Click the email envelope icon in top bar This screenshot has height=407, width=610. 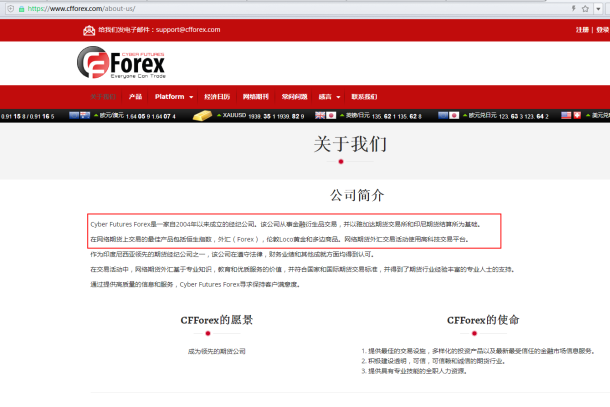(89, 30)
